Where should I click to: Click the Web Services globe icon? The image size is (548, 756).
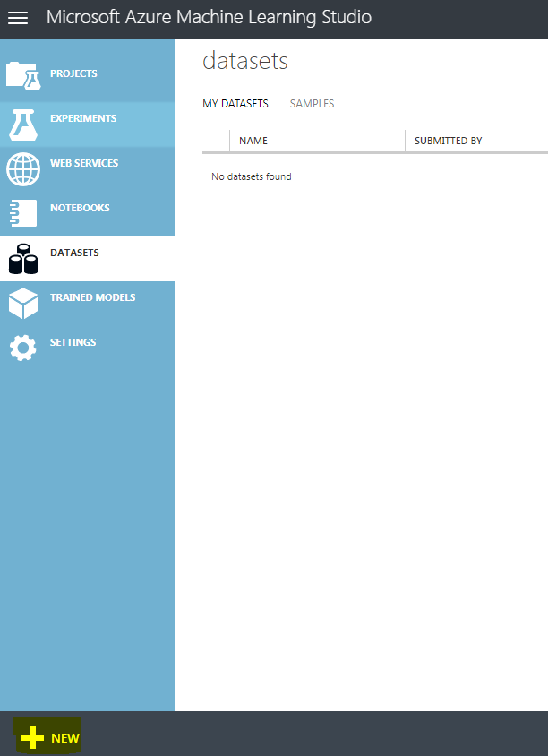pyautogui.click(x=23, y=168)
